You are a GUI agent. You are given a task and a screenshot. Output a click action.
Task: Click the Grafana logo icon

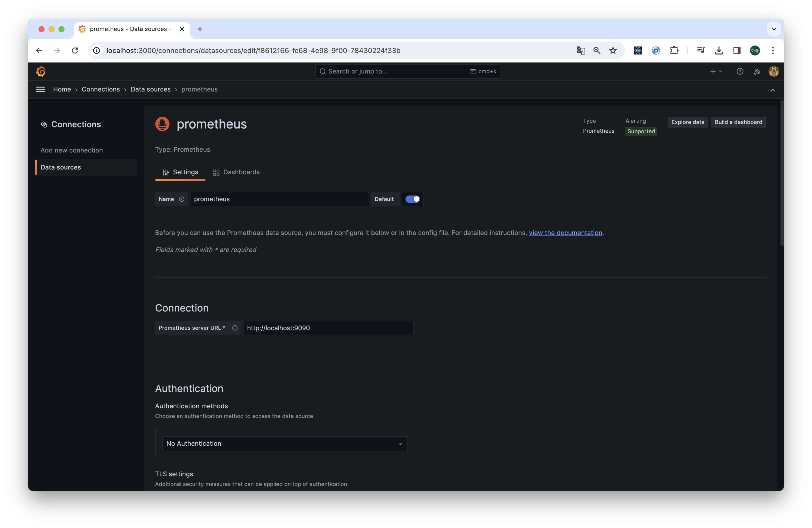click(40, 71)
